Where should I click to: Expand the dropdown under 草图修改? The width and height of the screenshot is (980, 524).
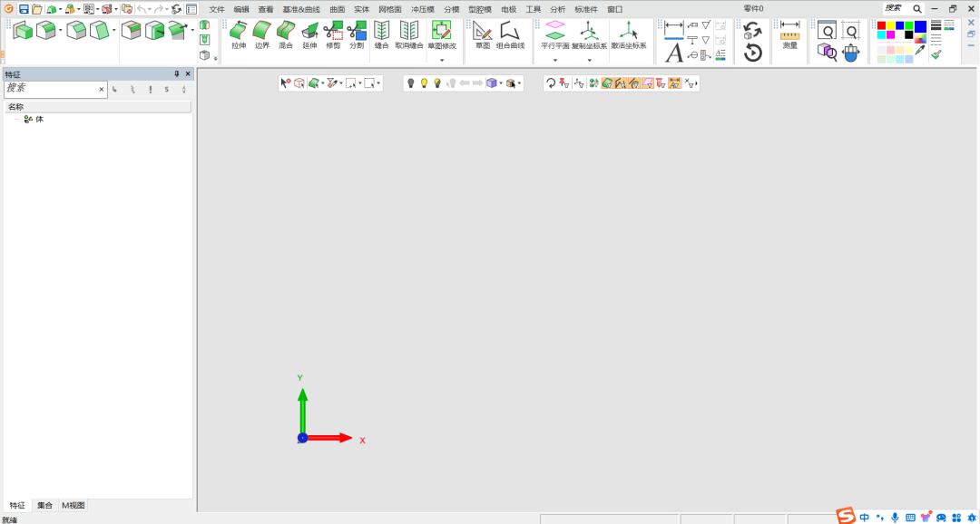click(442, 60)
